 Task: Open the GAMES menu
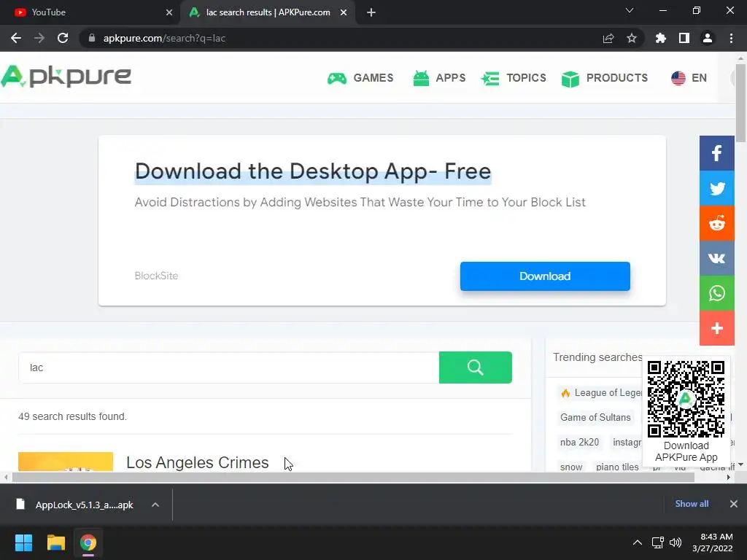pos(360,78)
